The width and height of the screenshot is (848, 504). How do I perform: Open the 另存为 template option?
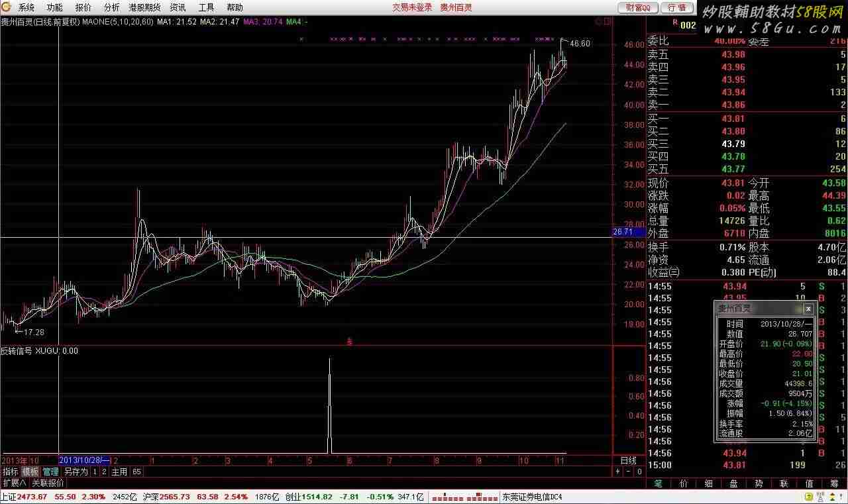[x=76, y=472]
